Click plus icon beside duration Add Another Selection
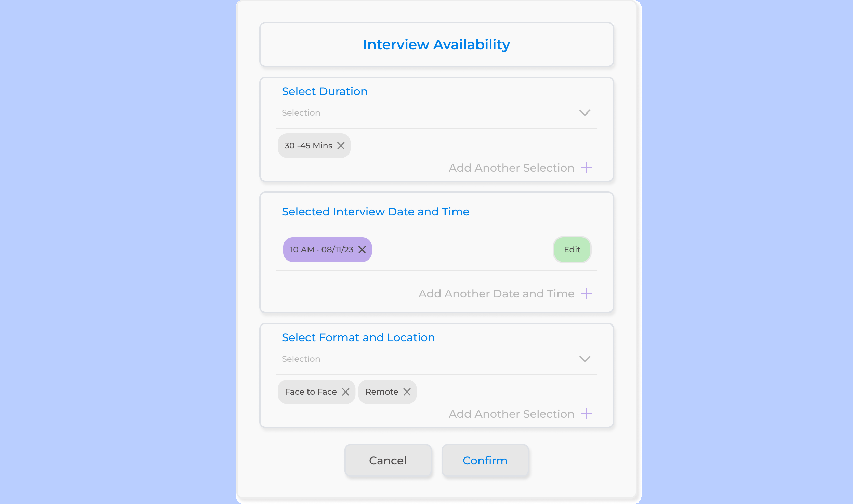Viewport: 853px width, 504px height. coord(586,168)
